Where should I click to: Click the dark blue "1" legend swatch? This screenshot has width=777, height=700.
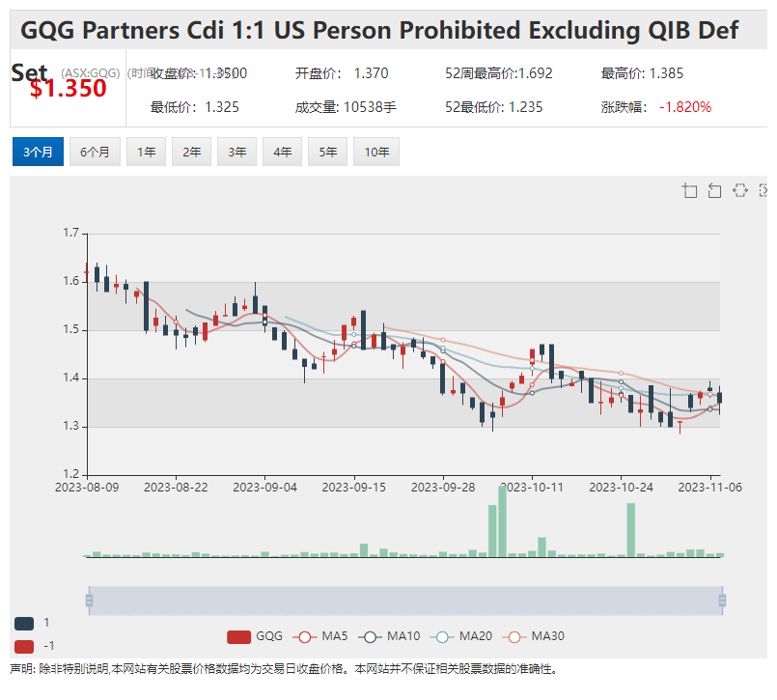click(24, 624)
